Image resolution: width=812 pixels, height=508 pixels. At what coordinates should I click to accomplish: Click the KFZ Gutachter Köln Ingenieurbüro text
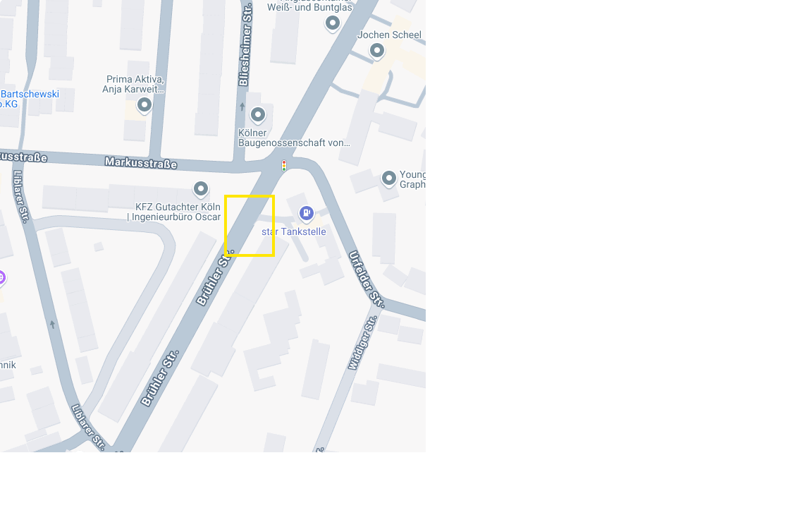pyautogui.click(x=174, y=212)
